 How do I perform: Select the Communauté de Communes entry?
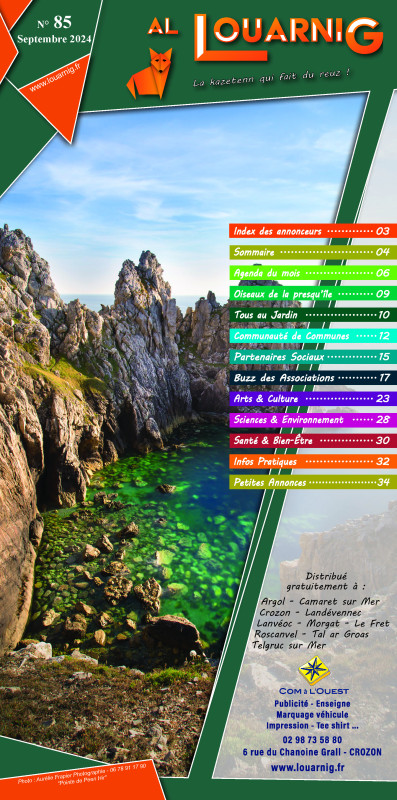313,336
